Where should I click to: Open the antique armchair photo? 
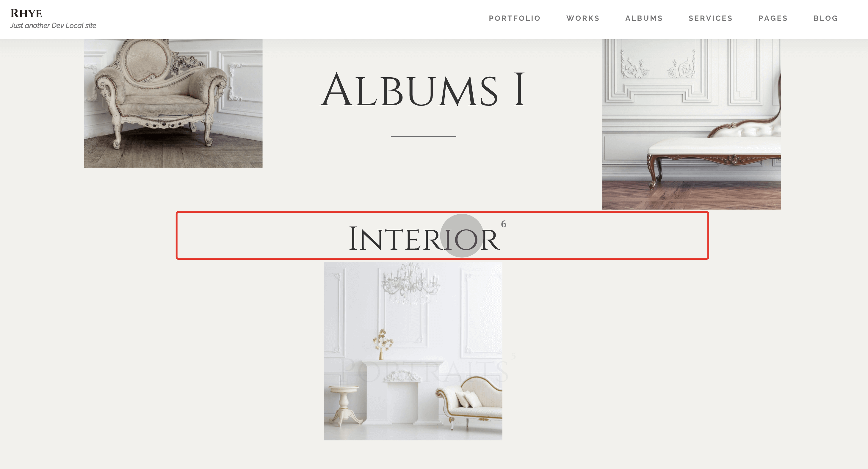tap(173, 103)
